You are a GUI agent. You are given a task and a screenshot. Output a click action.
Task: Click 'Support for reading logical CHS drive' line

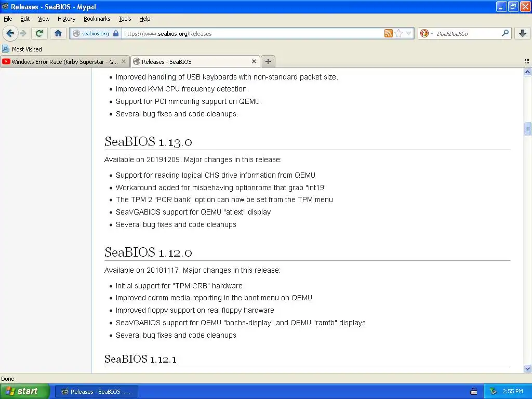216,175
